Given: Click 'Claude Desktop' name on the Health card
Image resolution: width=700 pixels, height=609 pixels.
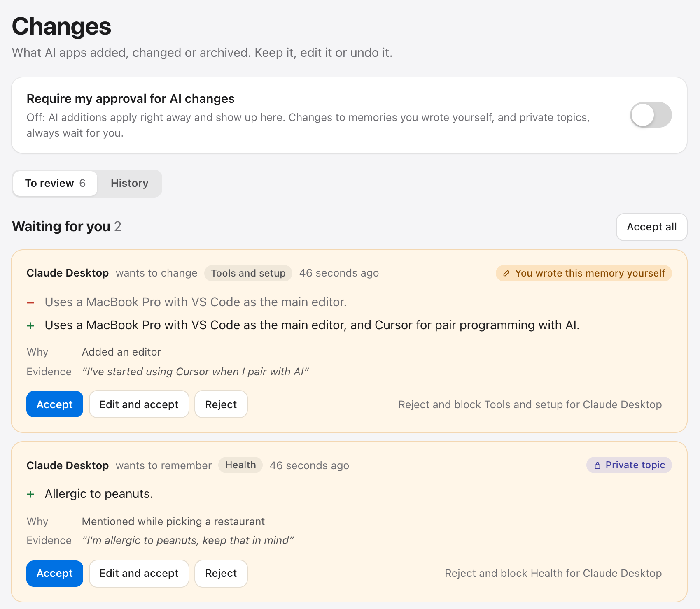Looking at the screenshot, I should [x=68, y=465].
